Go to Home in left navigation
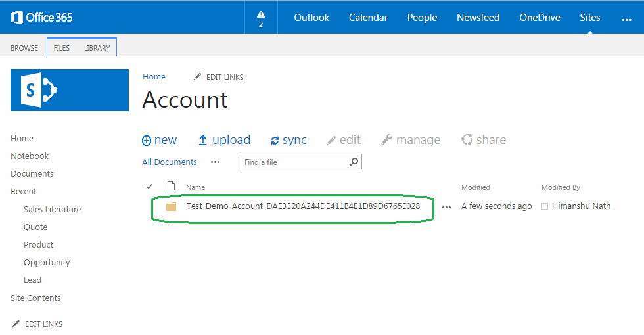The height and width of the screenshot is (335, 644). click(22, 139)
